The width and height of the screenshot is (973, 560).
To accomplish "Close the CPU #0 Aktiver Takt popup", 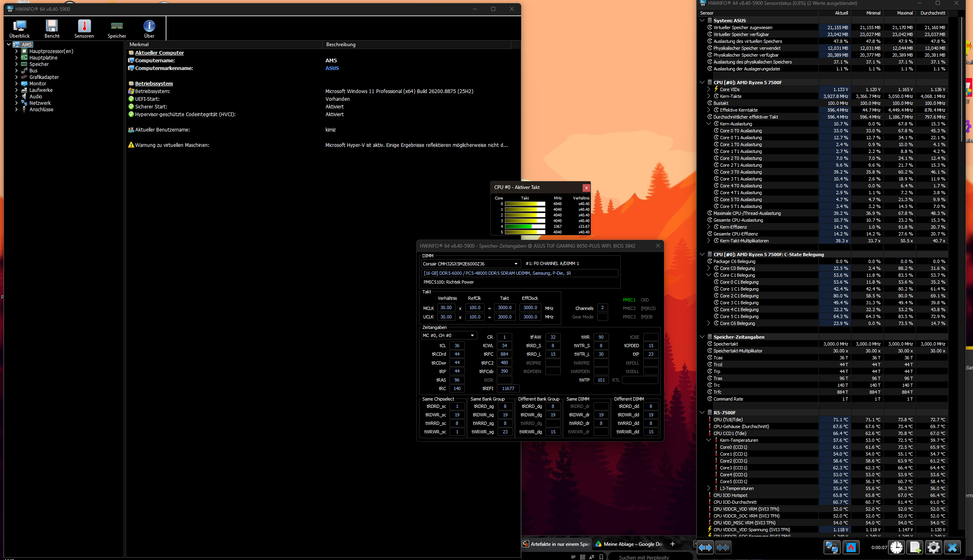I will [x=586, y=188].
